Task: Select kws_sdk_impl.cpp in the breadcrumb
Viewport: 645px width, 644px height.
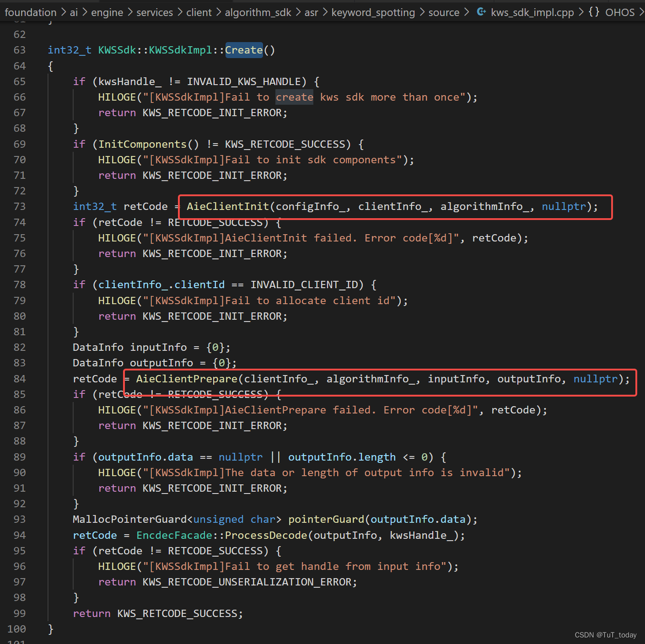Action: pos(532,12)
